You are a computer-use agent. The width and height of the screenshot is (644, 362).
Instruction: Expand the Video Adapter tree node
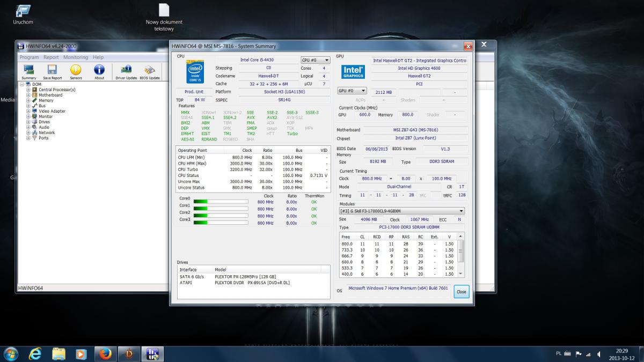[x=28, y=111]
